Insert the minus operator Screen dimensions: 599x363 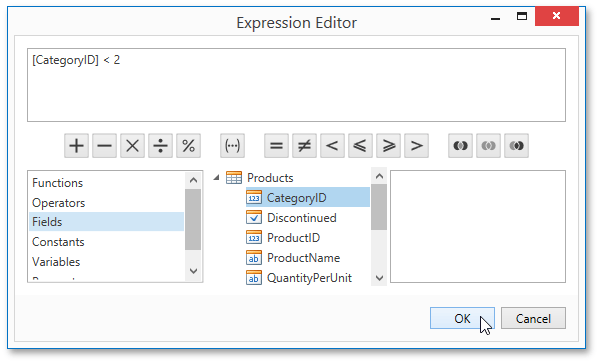(x=104, y=146)
